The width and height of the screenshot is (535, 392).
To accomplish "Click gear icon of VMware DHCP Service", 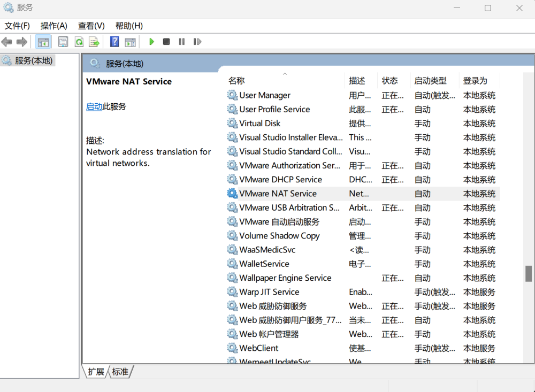I will click(x=232, y=180).
